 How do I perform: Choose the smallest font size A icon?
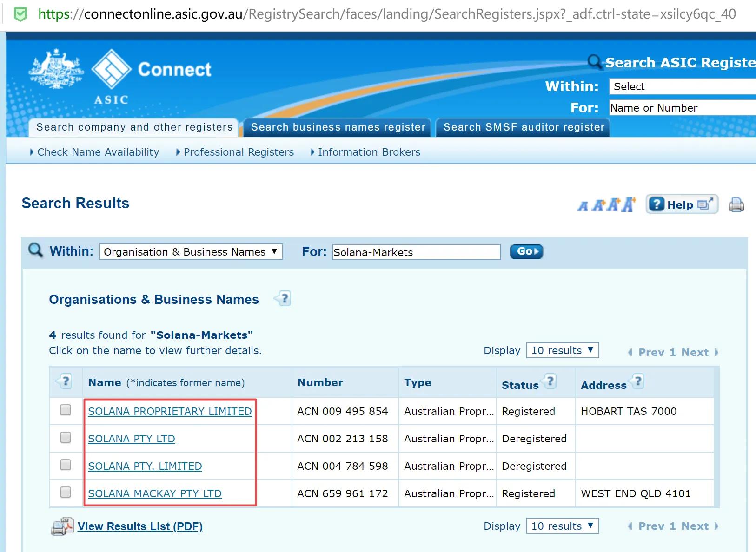tap(583, 206)
